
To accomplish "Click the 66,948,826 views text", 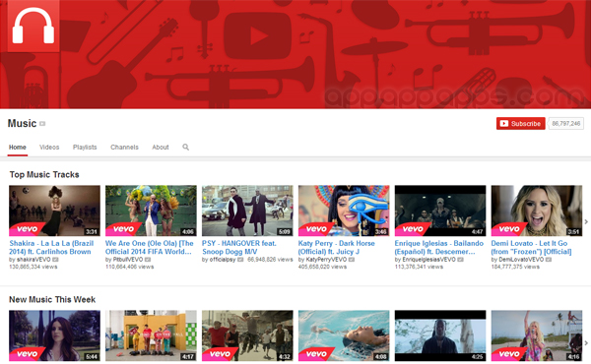I will [x=270, y=260].
